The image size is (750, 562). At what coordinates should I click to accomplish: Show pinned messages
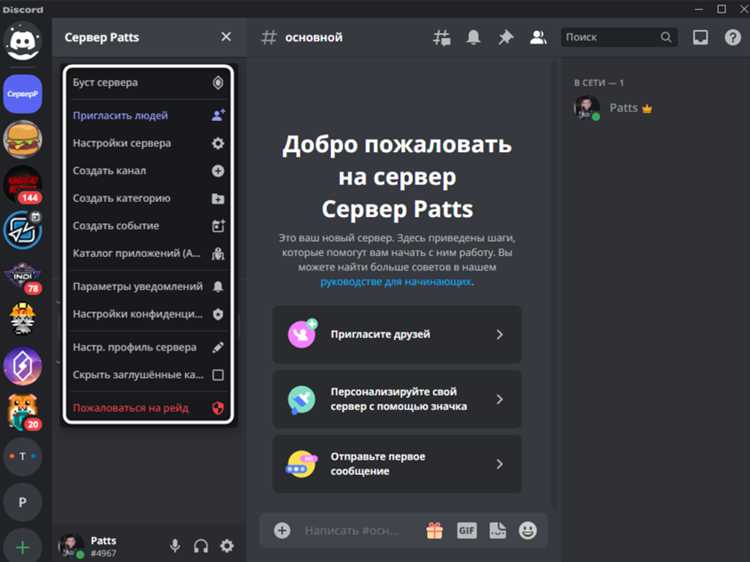pyautogui.click(x=505, y=37)
